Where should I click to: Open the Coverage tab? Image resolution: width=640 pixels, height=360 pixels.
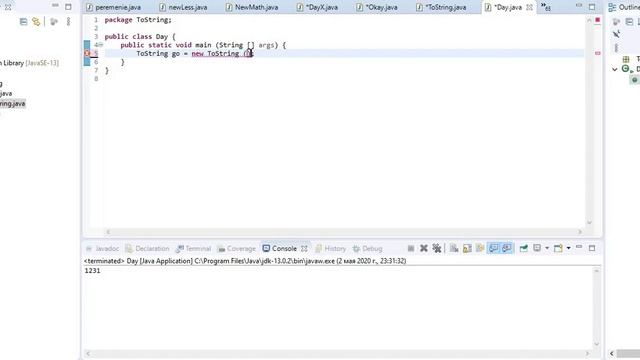coord(237,248)
